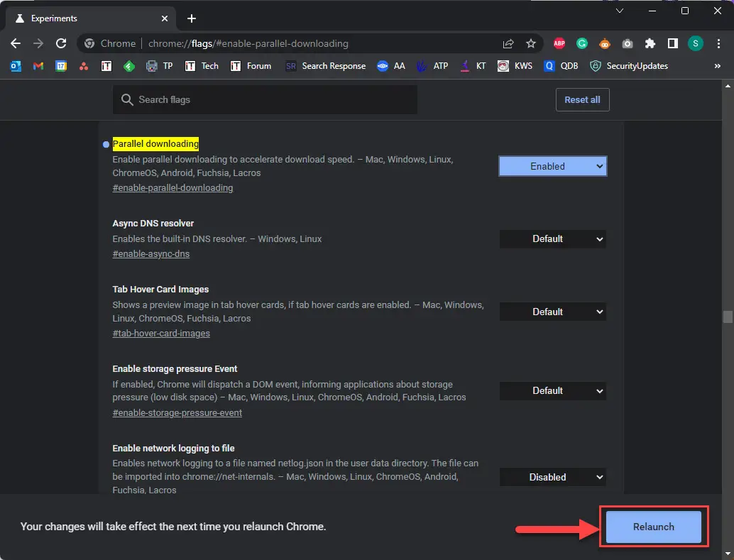734x560 pixels.
Task: Open the ATP bookmark
Action: (432, 66)
